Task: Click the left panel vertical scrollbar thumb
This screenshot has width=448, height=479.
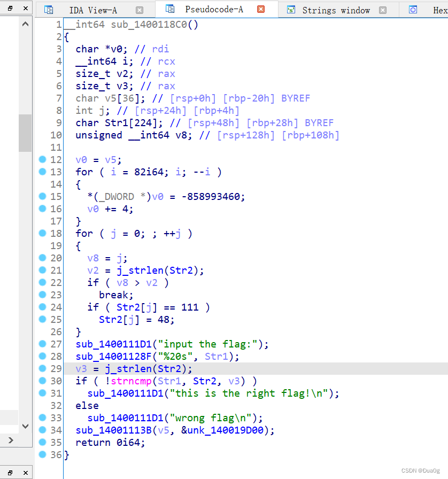Action: tap(25, 133)
